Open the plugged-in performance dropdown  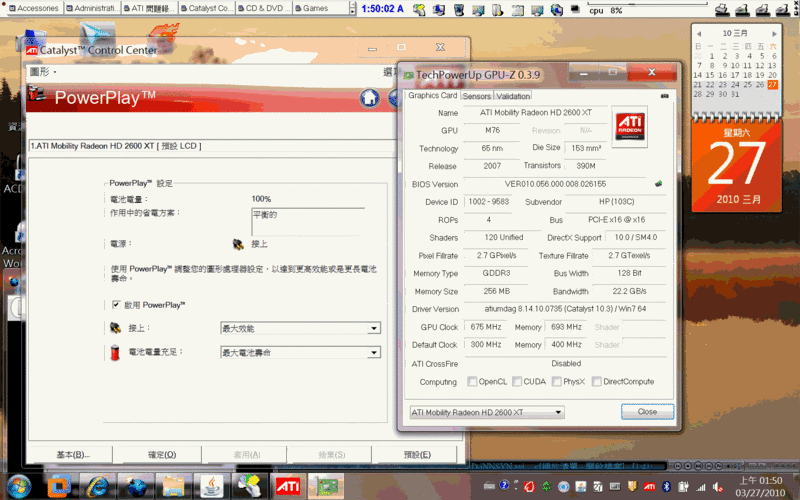tap(300, 328)
